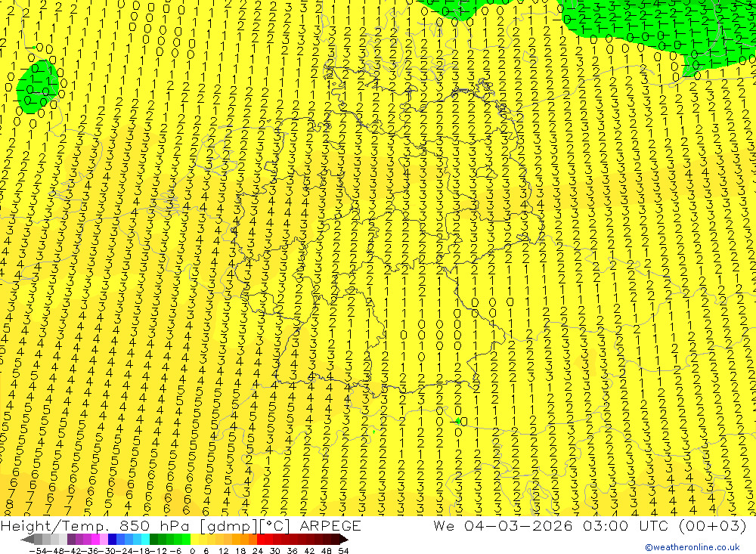Click the red legend swatch at 24
The width and height of the screenshot is (756, 554).
point(261,539)
